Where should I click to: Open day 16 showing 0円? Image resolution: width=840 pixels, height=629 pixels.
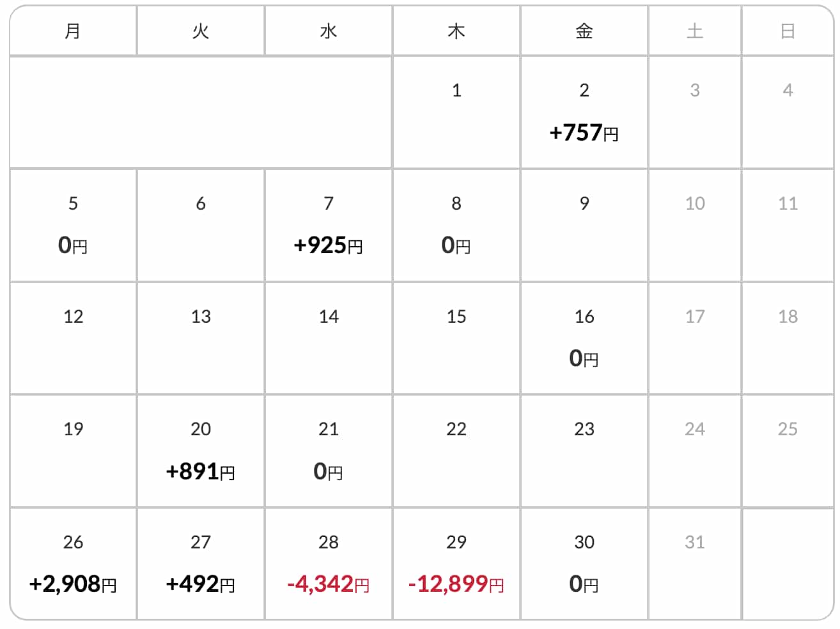pos(584,339)
